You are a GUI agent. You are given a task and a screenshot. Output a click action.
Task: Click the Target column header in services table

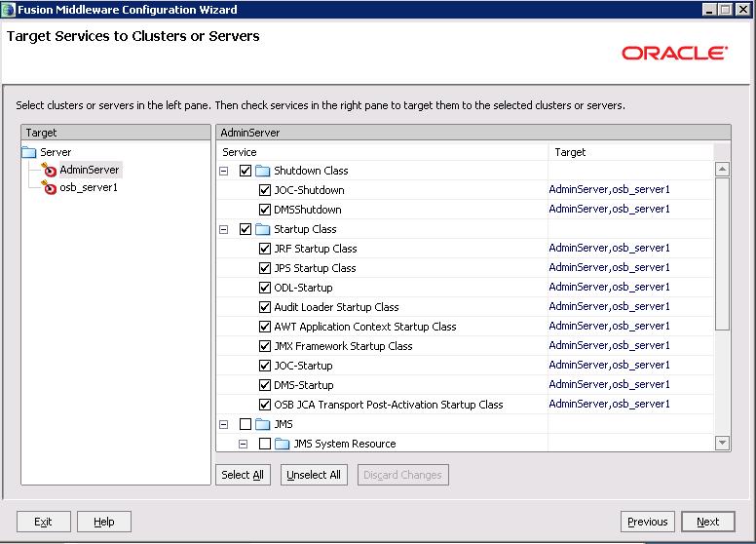tap(630, 152)
